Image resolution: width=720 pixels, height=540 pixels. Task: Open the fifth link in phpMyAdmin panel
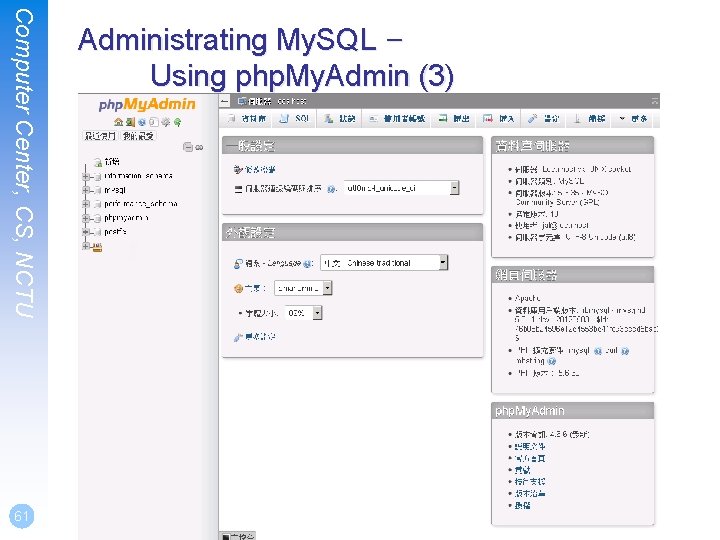click(530, 482)
